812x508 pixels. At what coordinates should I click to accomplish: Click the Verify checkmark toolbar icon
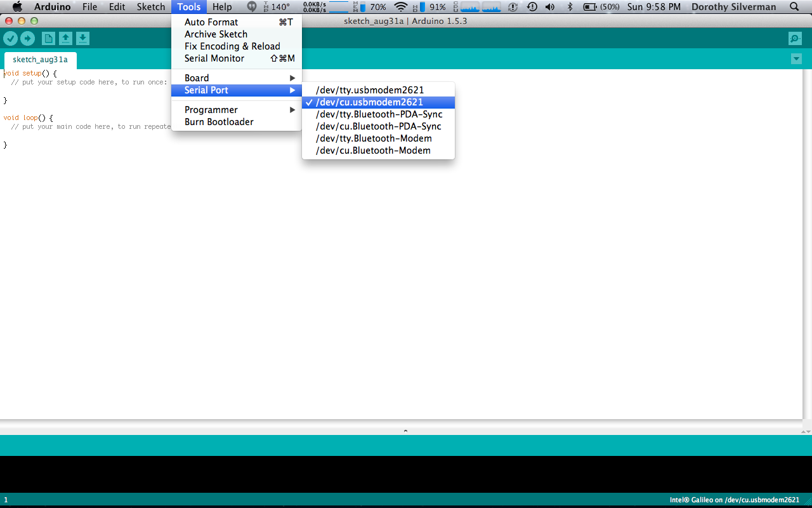(x=10, y=39)
